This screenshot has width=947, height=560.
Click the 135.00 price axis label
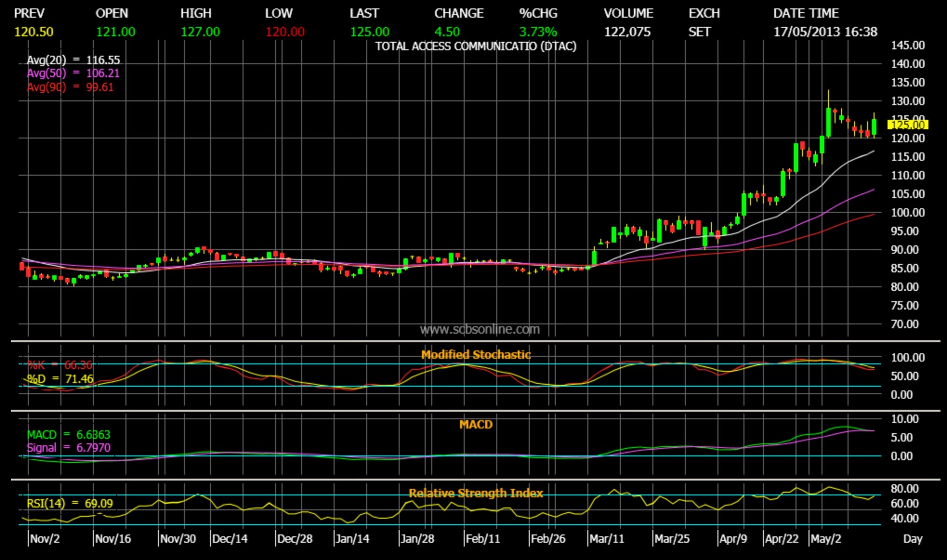pyautogui.click(x=908, y=82)
